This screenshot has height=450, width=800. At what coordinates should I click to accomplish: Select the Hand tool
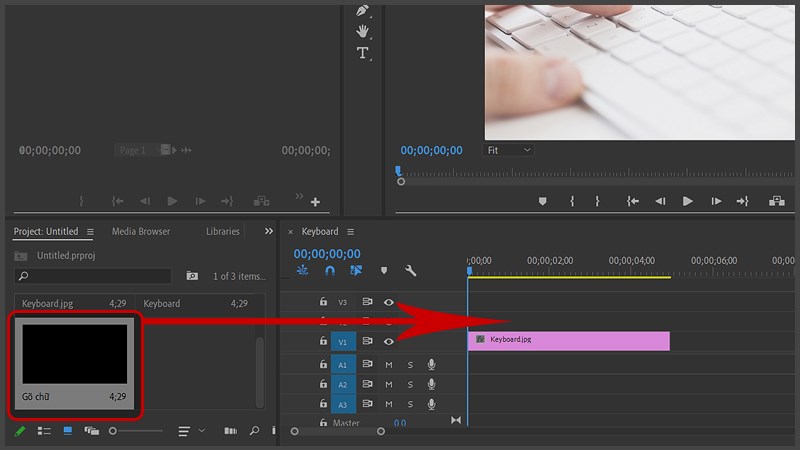[362, 31]
